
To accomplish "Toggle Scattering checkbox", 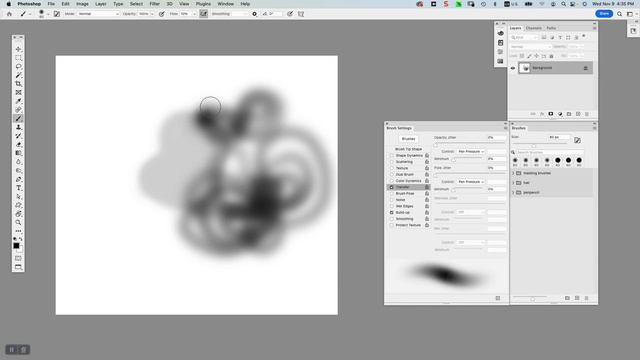I will pos(391,162).
